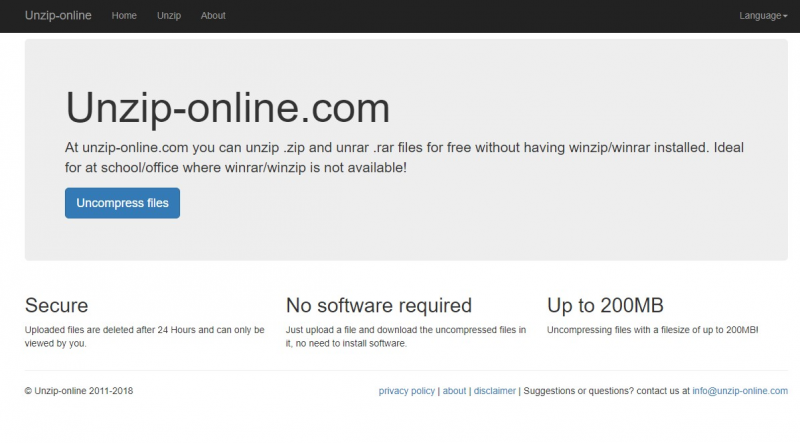Click 'Suggestions or questions? contact us at' text
This screenshot has width=800, height=443.
point(606,391)
